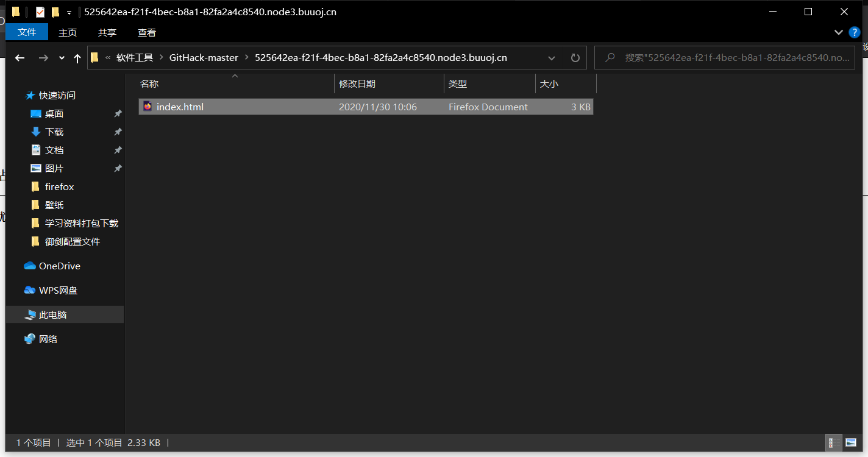868x457 pixels.
Task: Open 网络 in the navigation pane
Action: click(48, 339)
